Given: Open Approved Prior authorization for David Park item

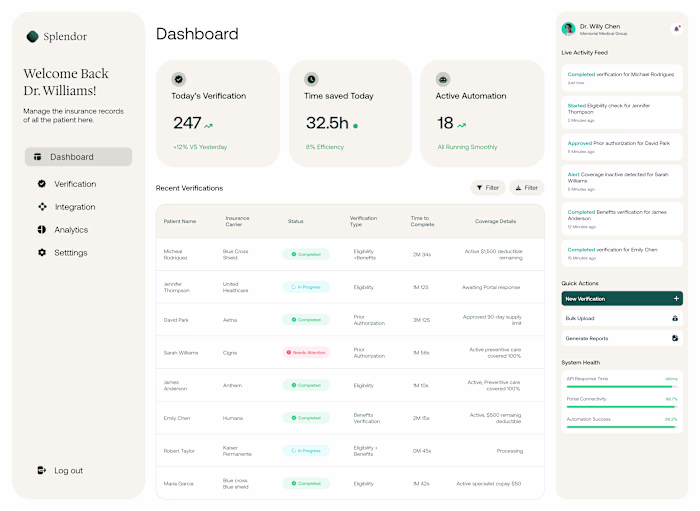Looking at the screenshot, I should [622, 147].
